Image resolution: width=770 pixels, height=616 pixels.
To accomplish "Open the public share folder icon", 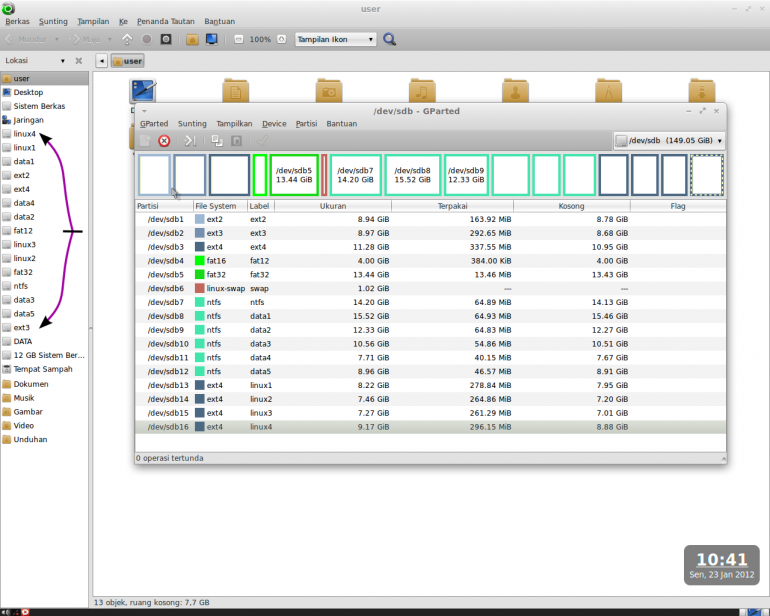I will pos(515,90).
